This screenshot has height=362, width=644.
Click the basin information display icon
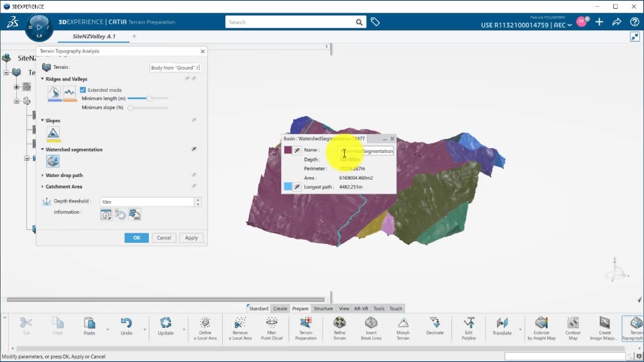tap(106, 215)
